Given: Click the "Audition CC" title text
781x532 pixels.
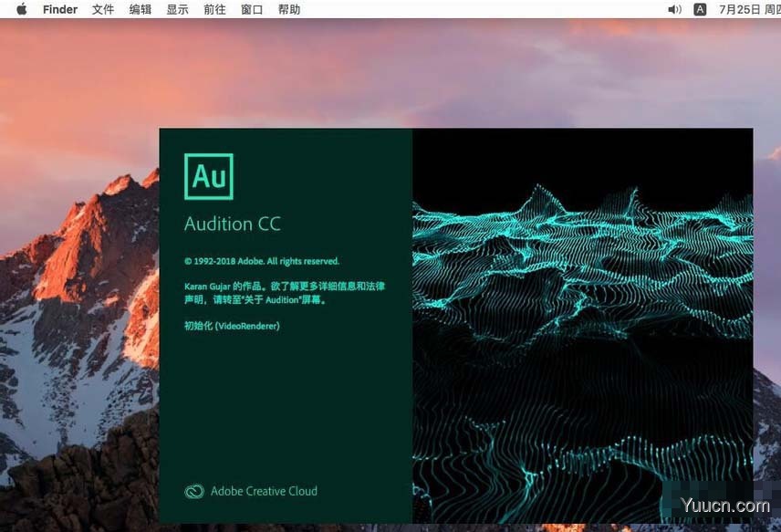Looking at the screenshot, I should (232, 224).
